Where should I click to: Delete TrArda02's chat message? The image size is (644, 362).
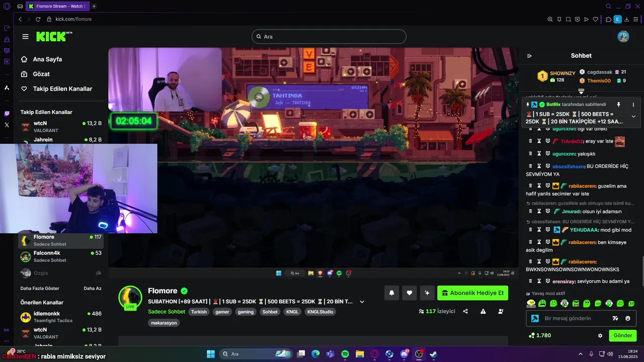pyautogui.click(x=530, y=141)
